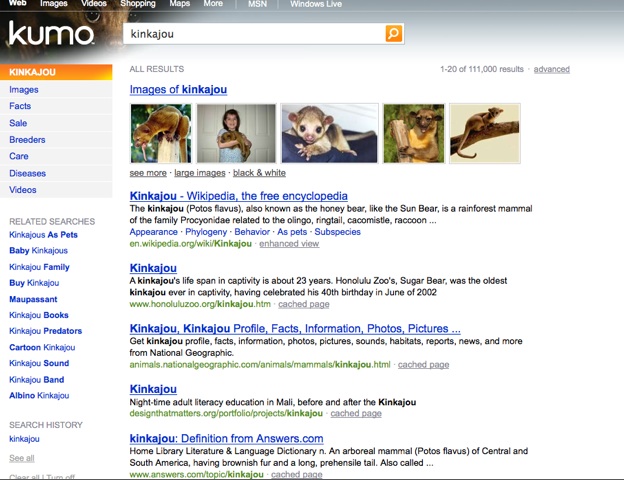Go to Windows Live link
Screen dimensions: 624x480
[316, 4]
